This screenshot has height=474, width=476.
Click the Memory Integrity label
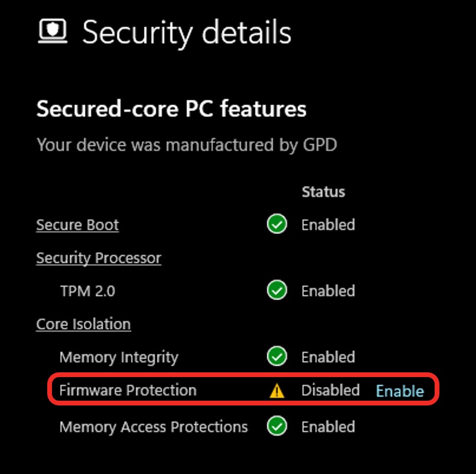[119, 358]
